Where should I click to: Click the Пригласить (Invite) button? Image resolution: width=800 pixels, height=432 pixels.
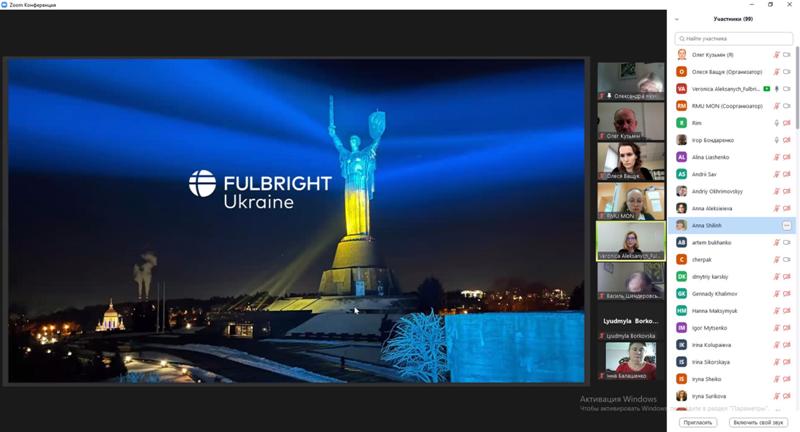[697, 422]
